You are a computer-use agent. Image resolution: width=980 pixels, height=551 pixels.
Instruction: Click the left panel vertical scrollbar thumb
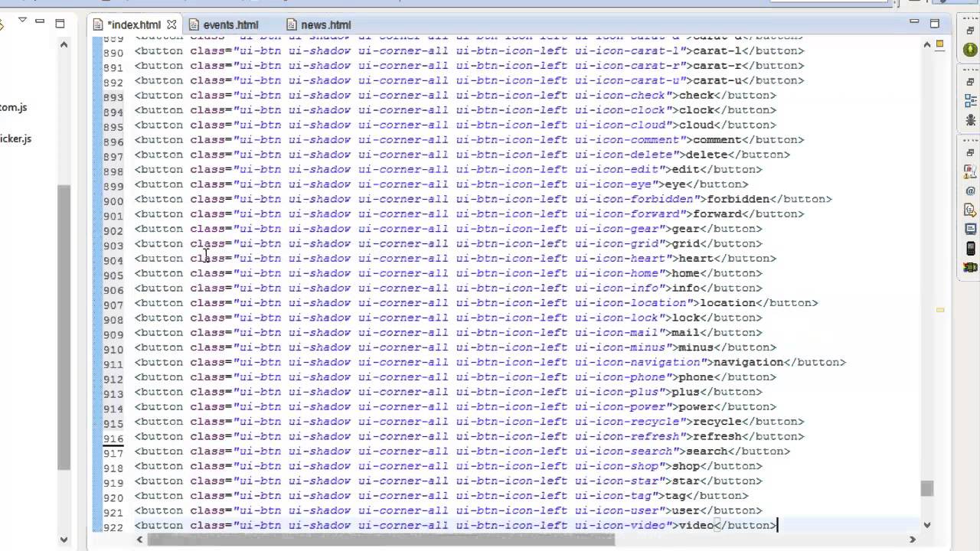[64, 328]
